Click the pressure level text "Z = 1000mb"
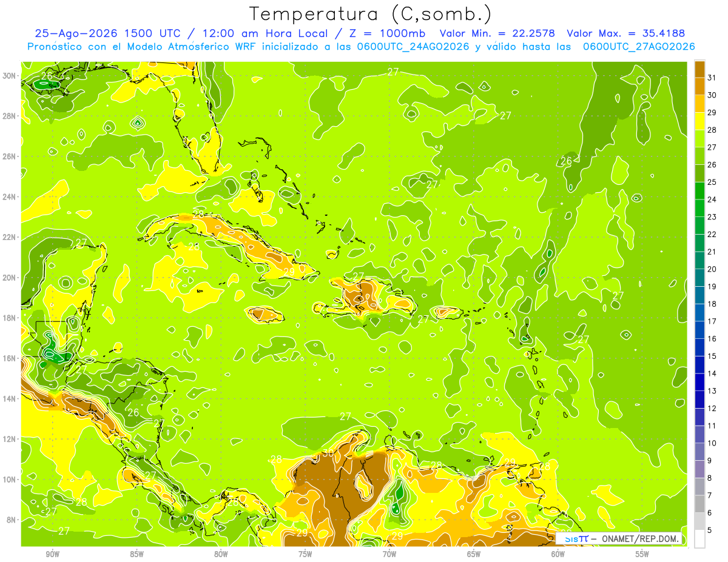This screenshot has height=562, width=728. pos(388,33)
